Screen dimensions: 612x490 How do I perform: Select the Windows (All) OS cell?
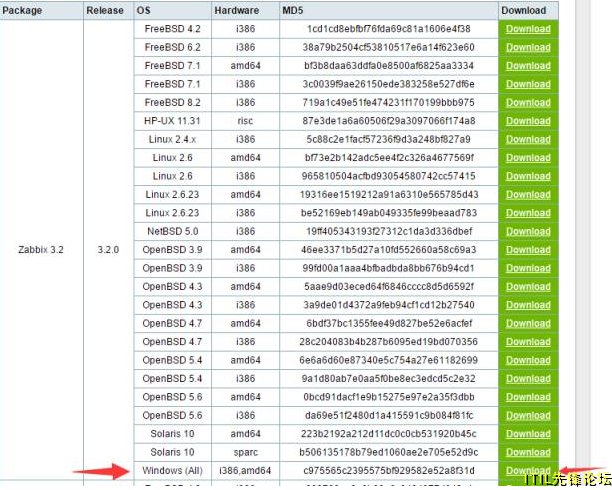click(173, 470)
